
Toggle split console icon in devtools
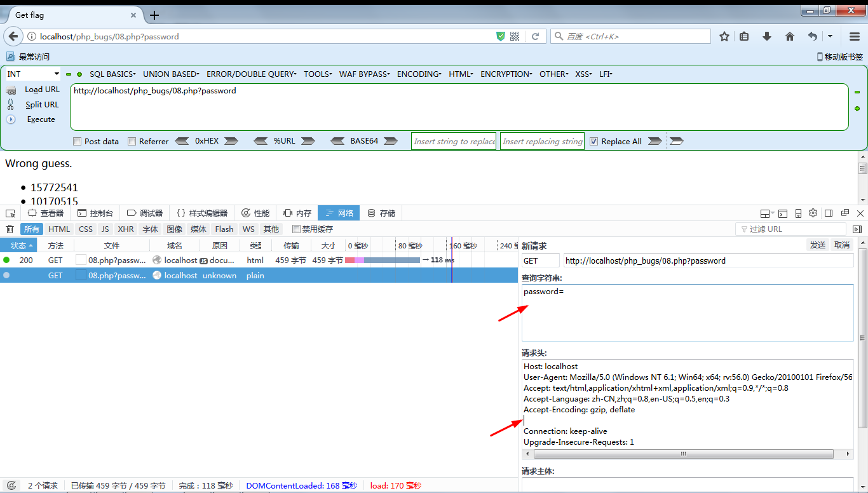(x=783, y=213)
